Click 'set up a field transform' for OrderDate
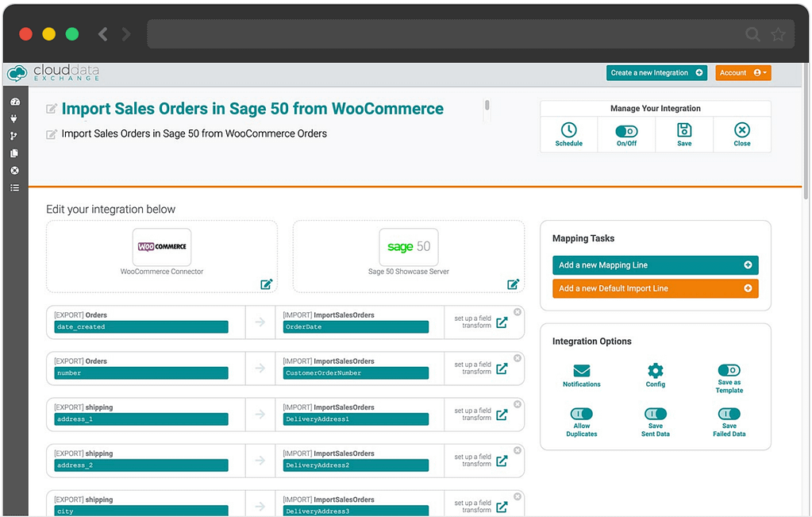Viewport: 812px width, 517px height. [x=472, y=322]
